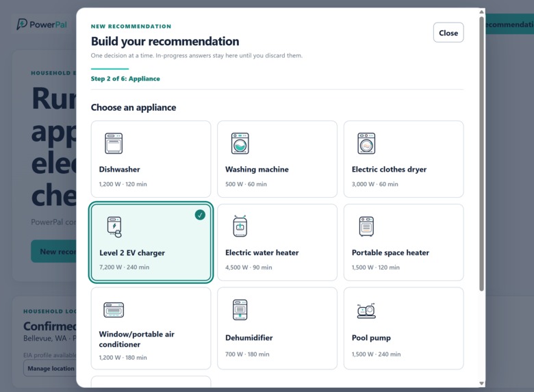The image size is (534, 392).
Task: Choose the Dishwasher label
Action: pyautogui.click(x=120, y=170)
